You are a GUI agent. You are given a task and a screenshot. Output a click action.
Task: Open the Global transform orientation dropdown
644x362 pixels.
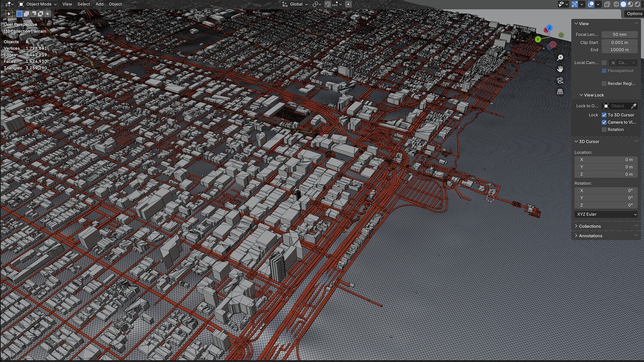click(295, 4)
